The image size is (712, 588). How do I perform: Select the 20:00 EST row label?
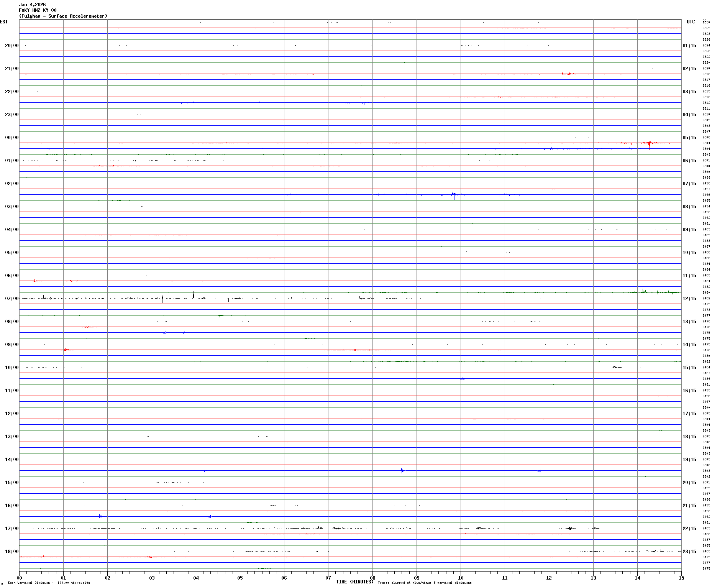tap(11, 46)
